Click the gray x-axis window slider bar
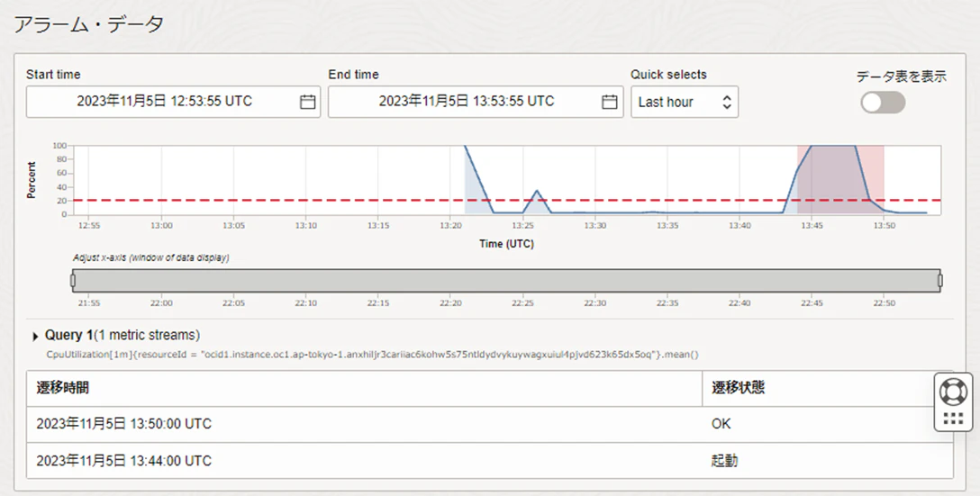This screenshot has height=496, width=980. [506, 281]
